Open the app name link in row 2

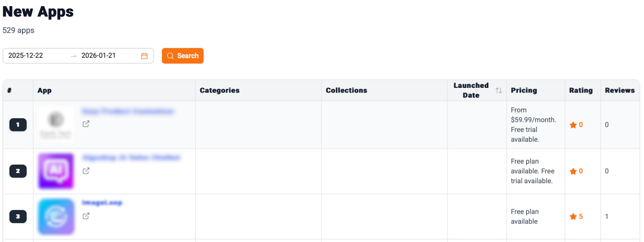click(131, 157)
